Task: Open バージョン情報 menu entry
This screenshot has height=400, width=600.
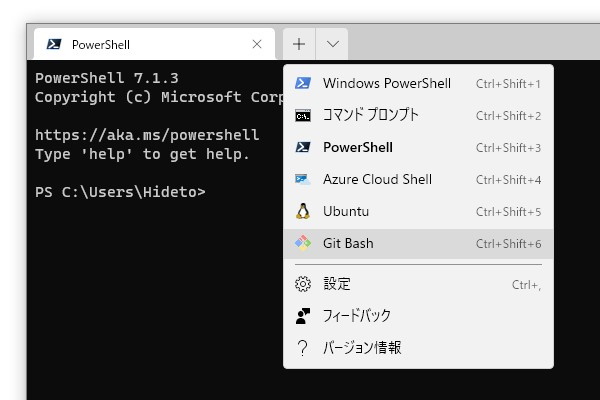Action: coord(418,348)
